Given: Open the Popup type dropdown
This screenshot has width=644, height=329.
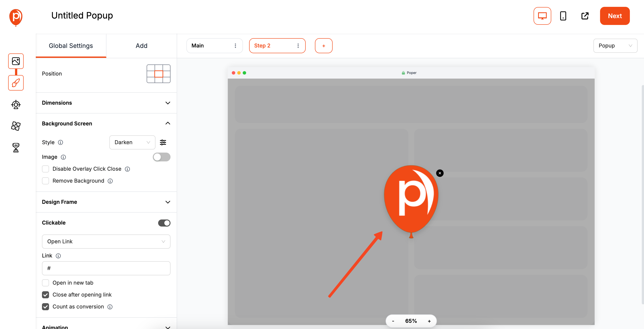Looking at the screenshot, I should (x=615, y=46).
